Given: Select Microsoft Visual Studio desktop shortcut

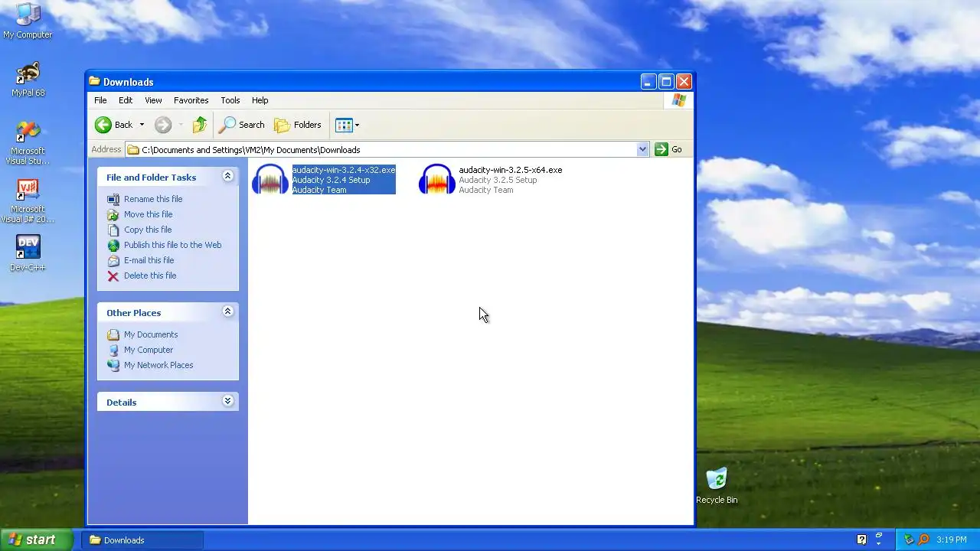Looking at the screenshot, I should (x=28, y=142).
